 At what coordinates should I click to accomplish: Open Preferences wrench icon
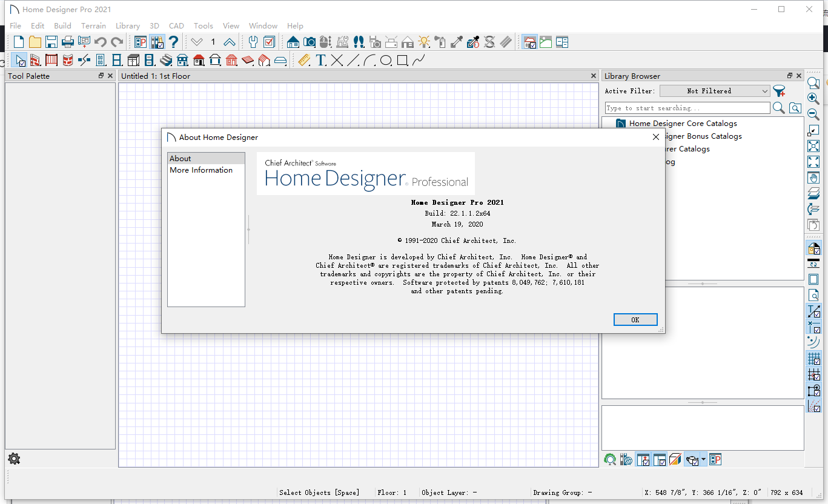(253, 42)
